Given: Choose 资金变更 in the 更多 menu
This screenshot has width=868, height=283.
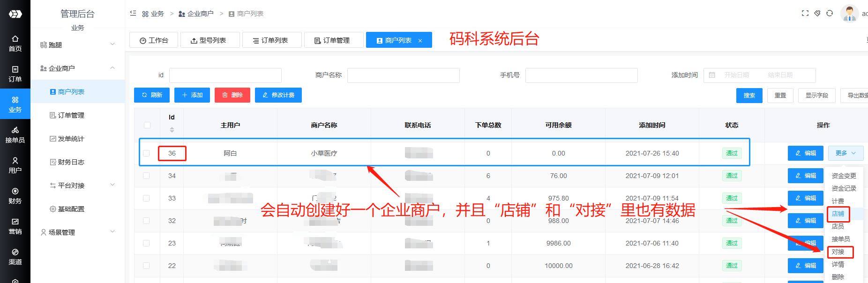Looking at the screenshot, I should click(x=844, y=176).
